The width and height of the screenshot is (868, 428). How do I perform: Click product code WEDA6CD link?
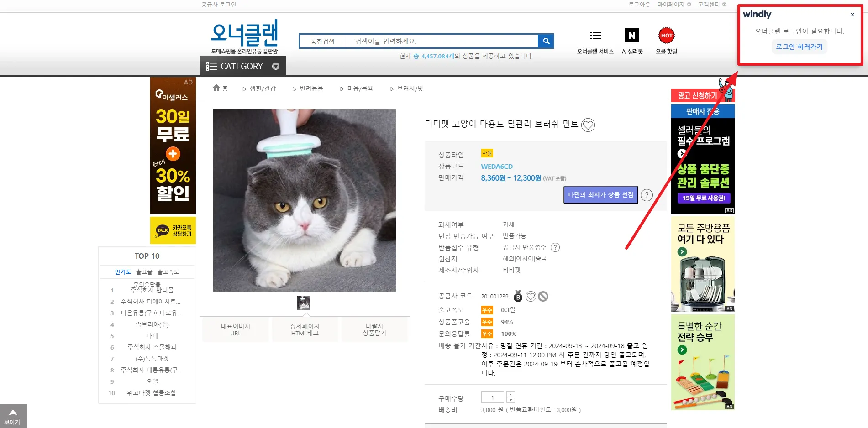pos(497,167)
